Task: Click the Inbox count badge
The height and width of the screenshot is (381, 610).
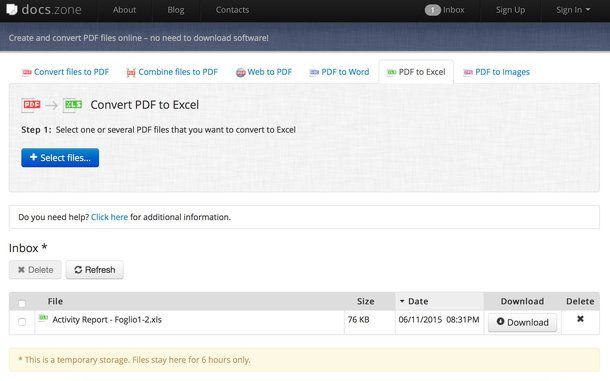Action: click(x=433, y=10)
